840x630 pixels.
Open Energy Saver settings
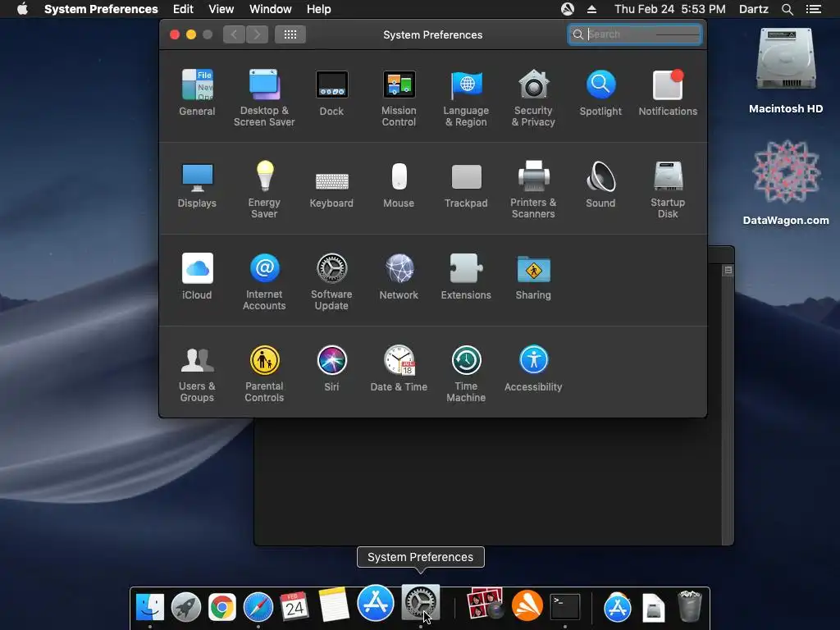click(264, 189)
